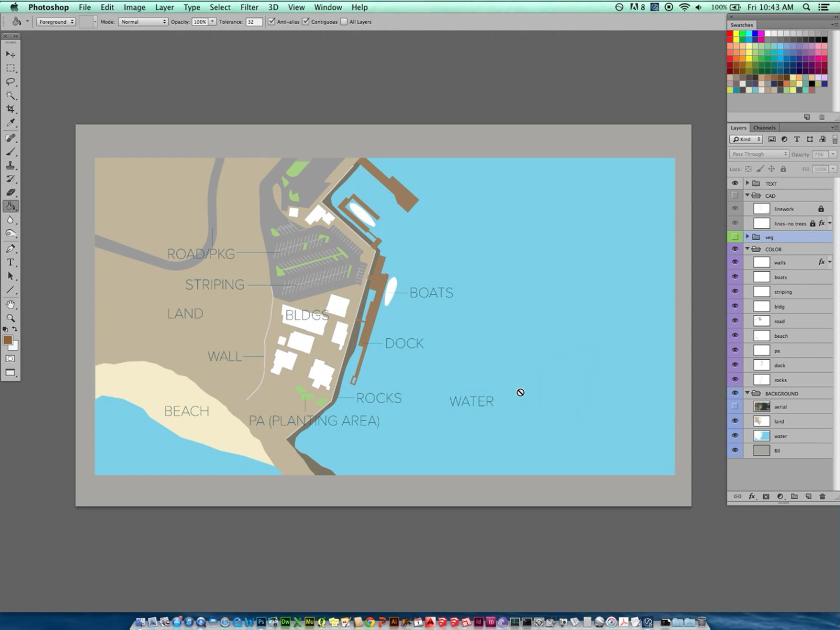840x630 pixels.
Task: Expand the TEXT layer group
Action: pos(747,183)
